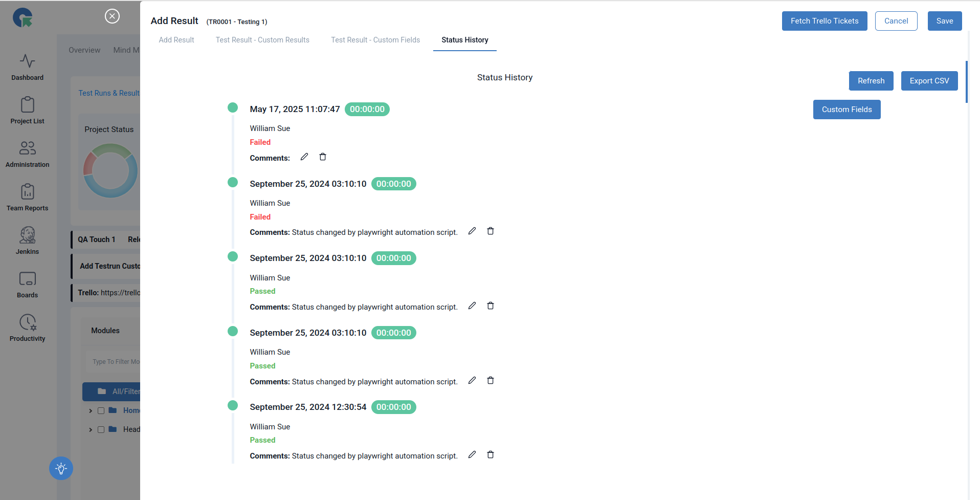Close the Add Result panel with X
This screenshot has height=500, width=980.
112,16
